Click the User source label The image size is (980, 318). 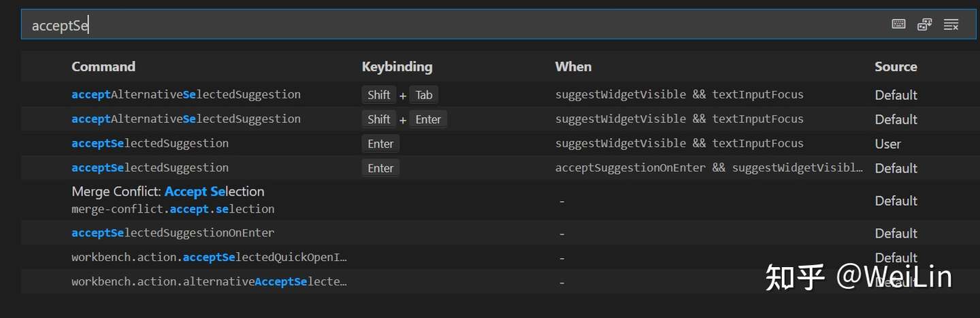pyautogui.click(x=887, y=144)
